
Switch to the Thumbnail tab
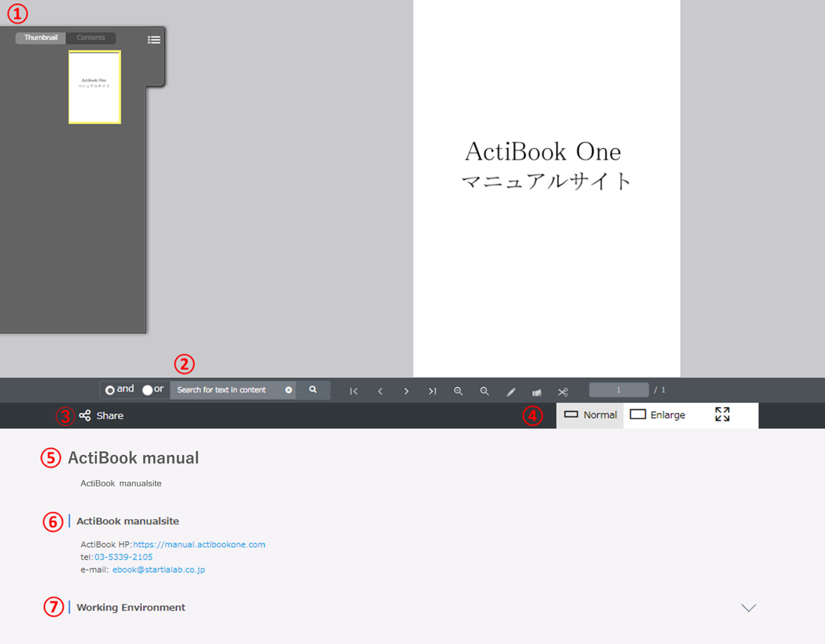point(41,38)
